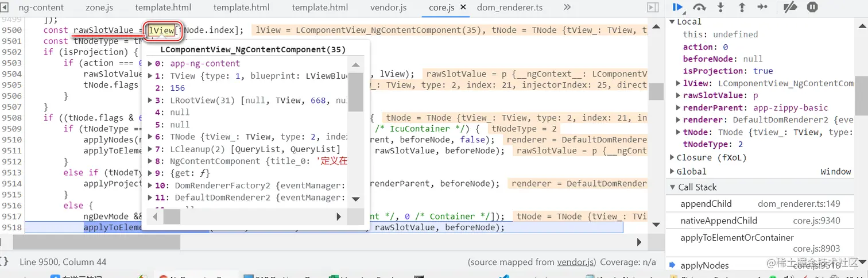Click 'isProjection: true' scope entry

pos(728,71)
